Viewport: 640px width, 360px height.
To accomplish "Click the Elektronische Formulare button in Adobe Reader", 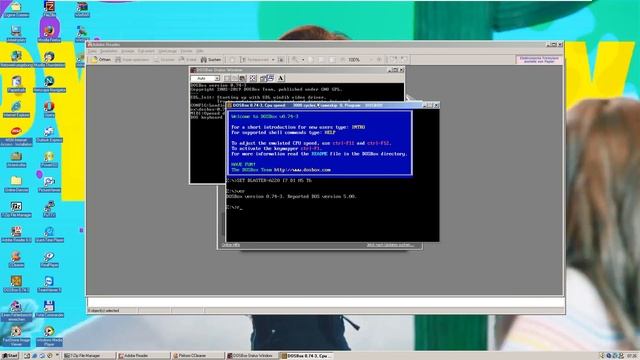I will (x=539, y=60).
